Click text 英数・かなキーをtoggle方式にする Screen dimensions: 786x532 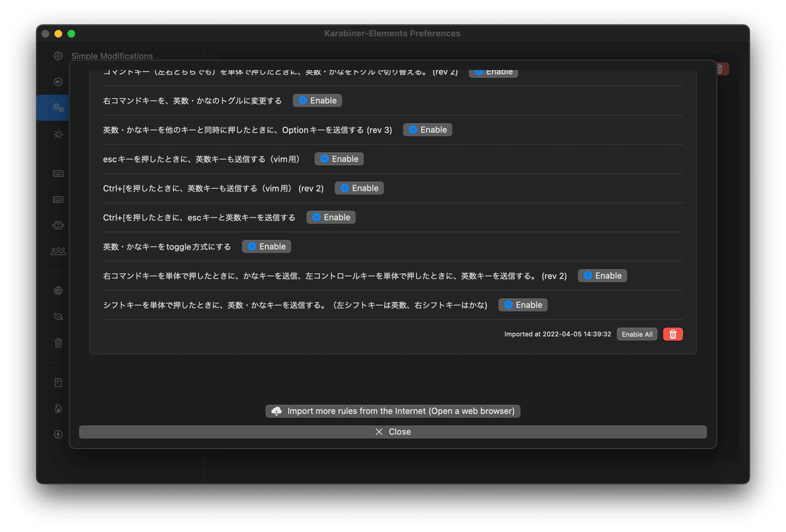click(x=167, y=246)
